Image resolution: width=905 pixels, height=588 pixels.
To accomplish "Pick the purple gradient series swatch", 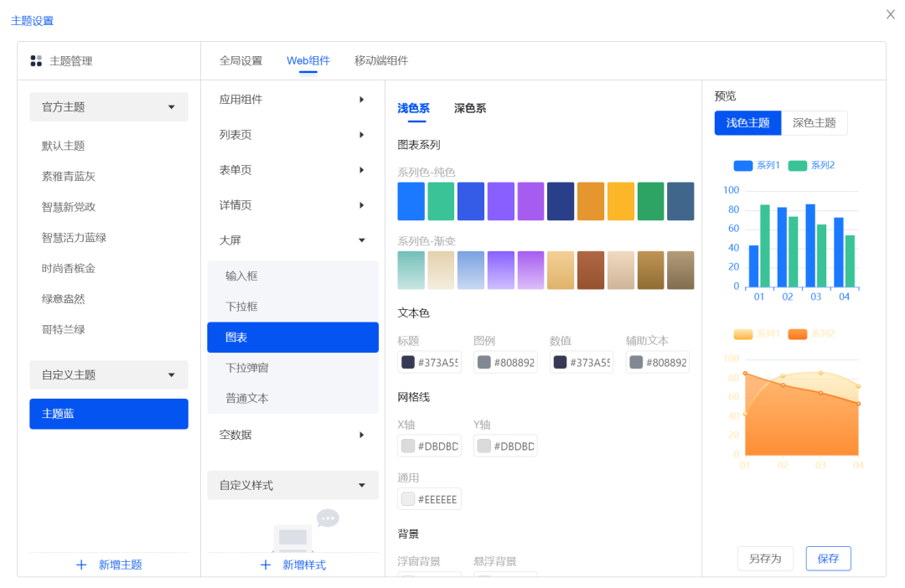I will pyautogui.click(x=500, y=270).
